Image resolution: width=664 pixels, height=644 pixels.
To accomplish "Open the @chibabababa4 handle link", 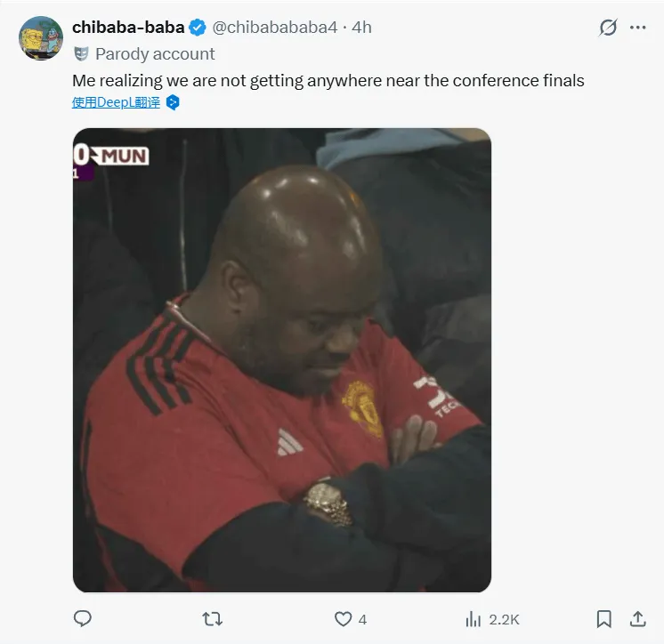I will [274, 28].
